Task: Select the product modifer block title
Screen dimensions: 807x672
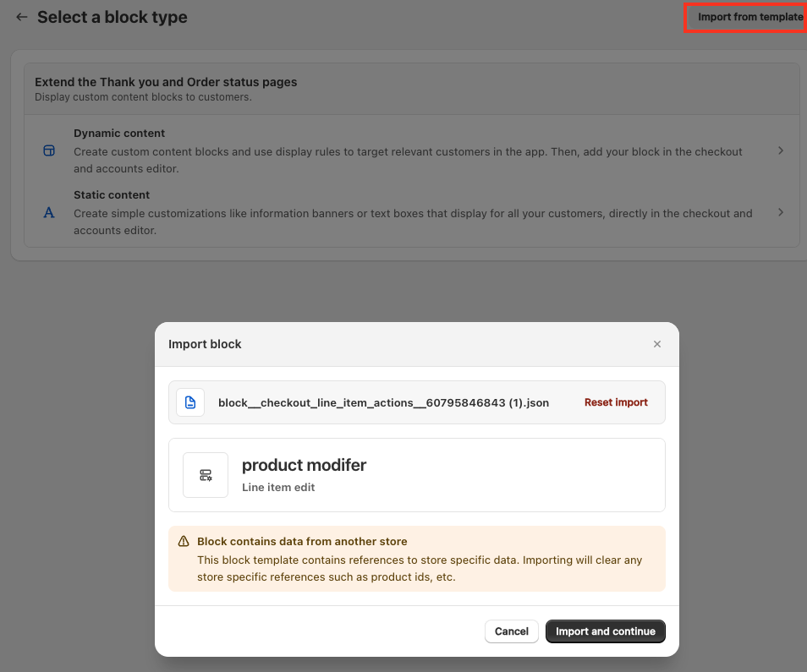Action: [304, 465]
